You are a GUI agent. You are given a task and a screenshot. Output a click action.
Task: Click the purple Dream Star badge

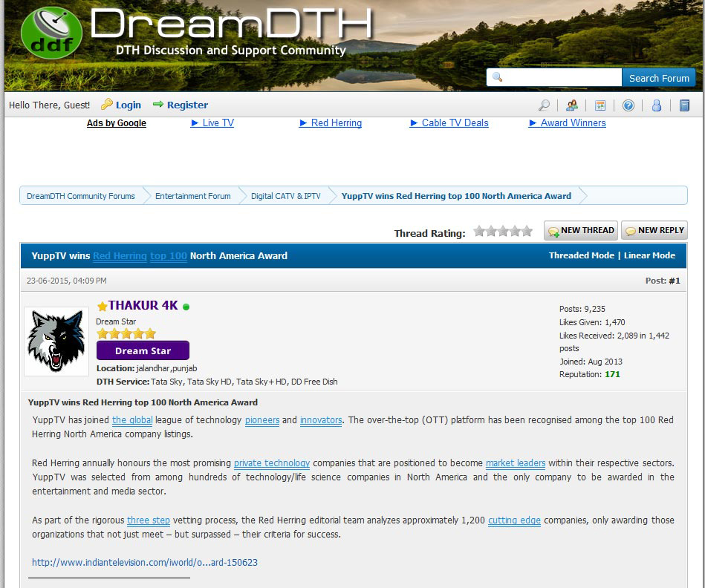143,350
